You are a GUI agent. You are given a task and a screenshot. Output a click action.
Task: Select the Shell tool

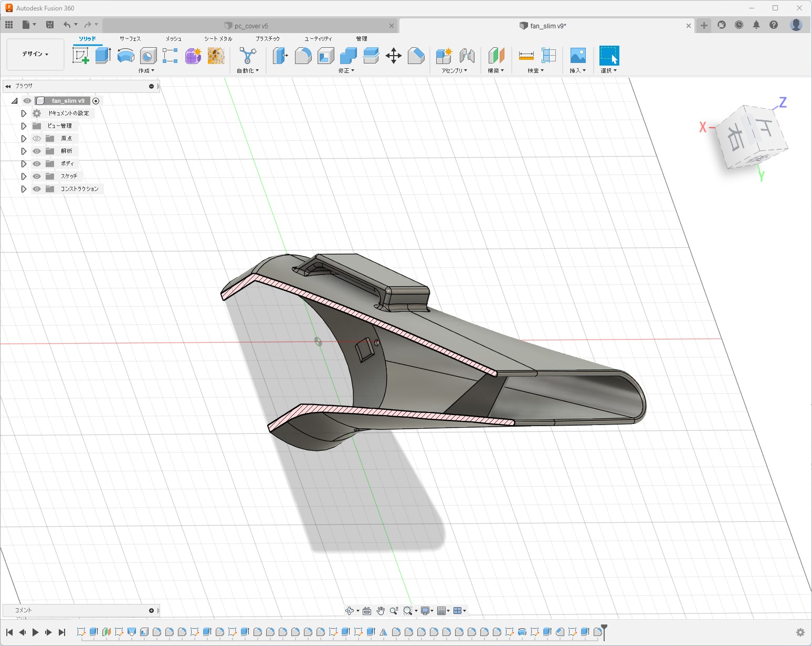pos(325,56)
